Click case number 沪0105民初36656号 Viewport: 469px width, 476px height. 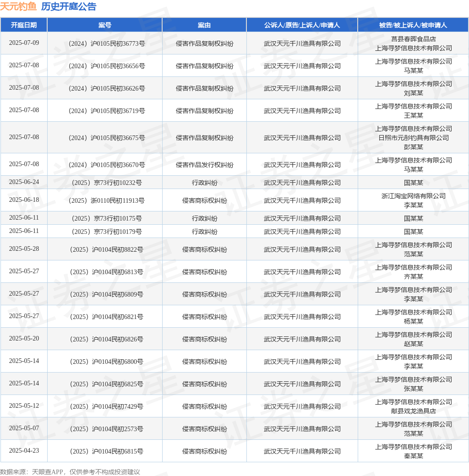118,66
